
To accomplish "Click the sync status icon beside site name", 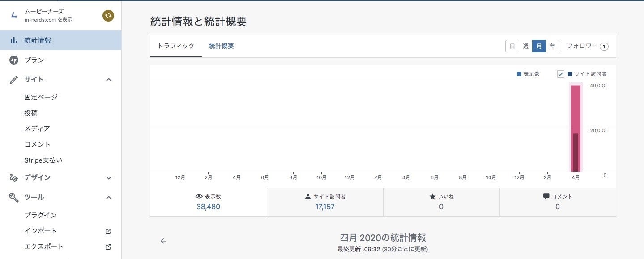I will click(x=108, y=16).
